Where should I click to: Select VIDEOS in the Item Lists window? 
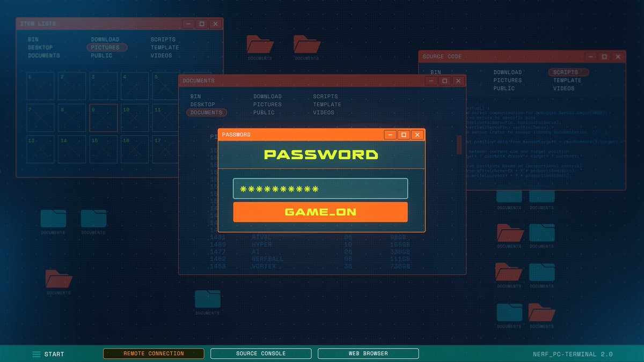162,55
